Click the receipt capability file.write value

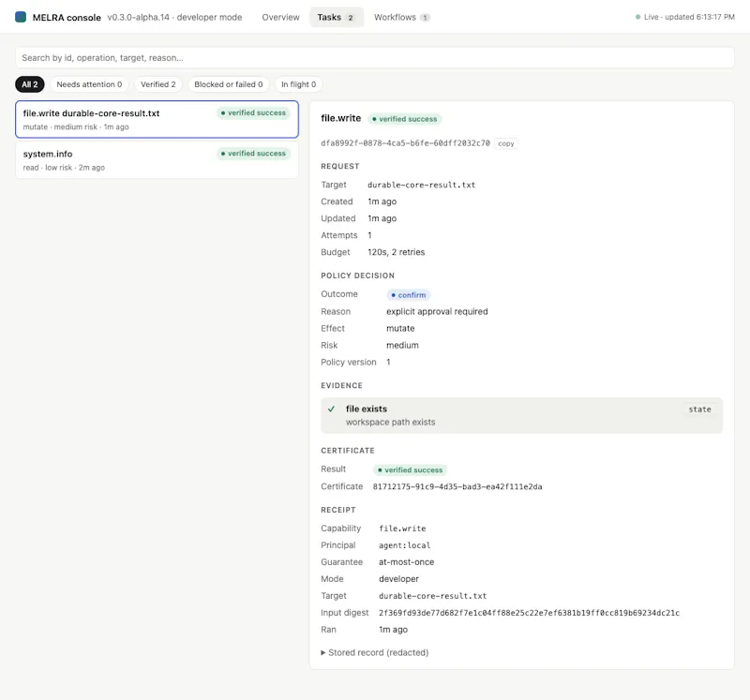pyautogui.click(x=402, y=529)
